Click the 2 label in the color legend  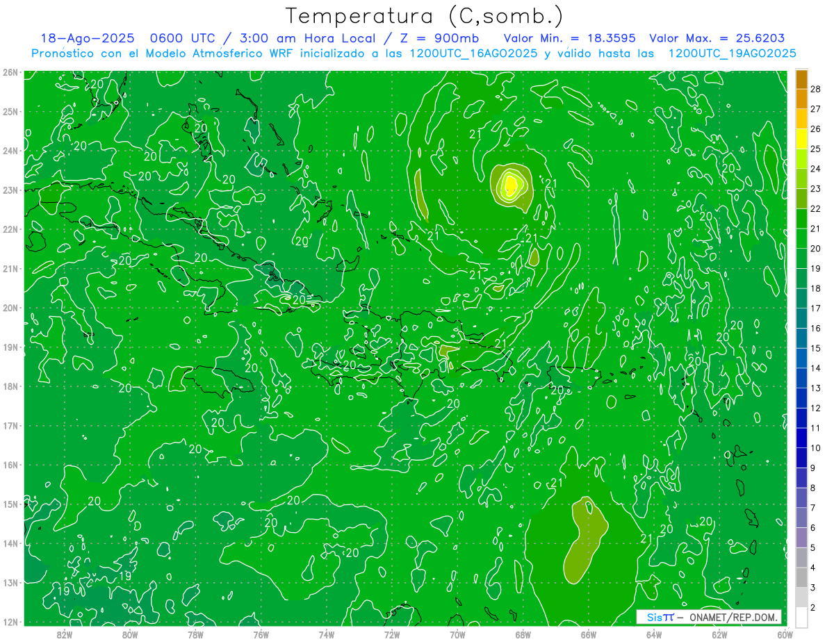[813, 608]
